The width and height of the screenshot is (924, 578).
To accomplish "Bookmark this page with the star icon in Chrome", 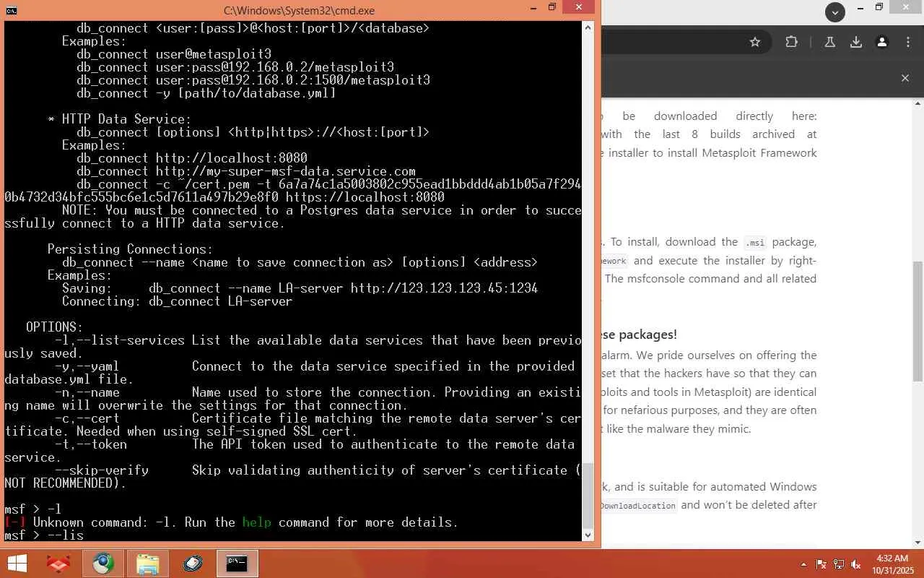I will pos(755,42).
